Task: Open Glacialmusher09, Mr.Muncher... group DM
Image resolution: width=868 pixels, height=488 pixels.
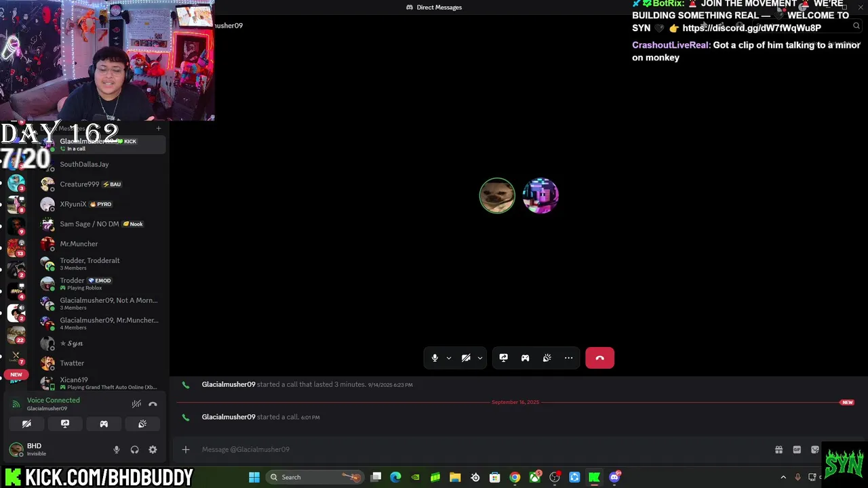Action: tap(102, 323)
